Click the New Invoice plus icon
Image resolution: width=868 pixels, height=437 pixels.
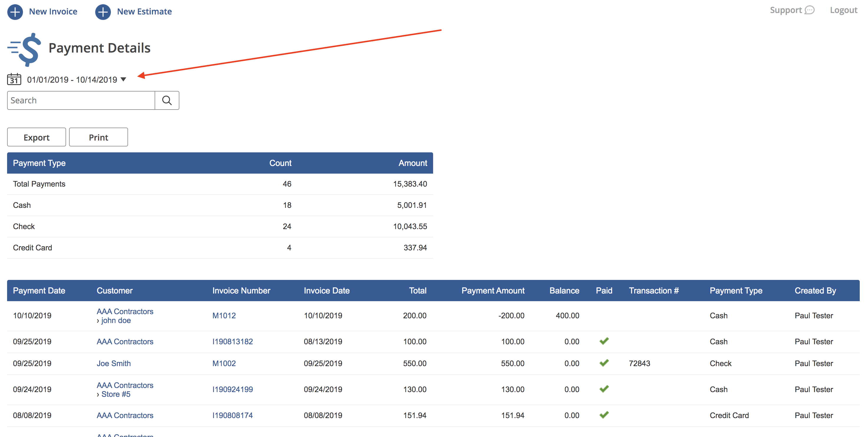pyautogui.click(x=15, y=12)
